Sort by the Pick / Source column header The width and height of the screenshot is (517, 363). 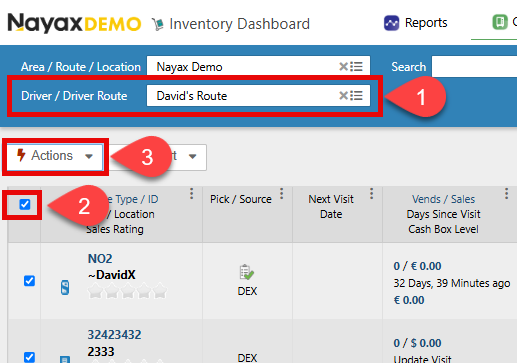coord(241,199)
